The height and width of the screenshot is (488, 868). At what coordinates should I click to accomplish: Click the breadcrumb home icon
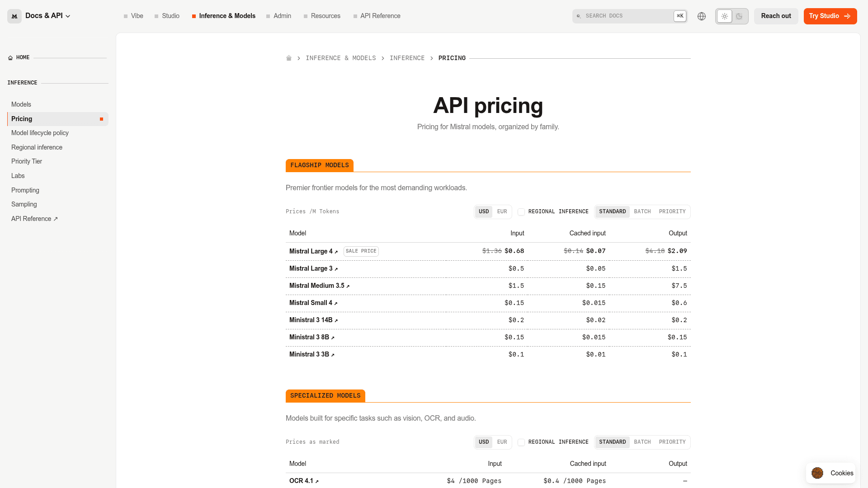point(289,58)
